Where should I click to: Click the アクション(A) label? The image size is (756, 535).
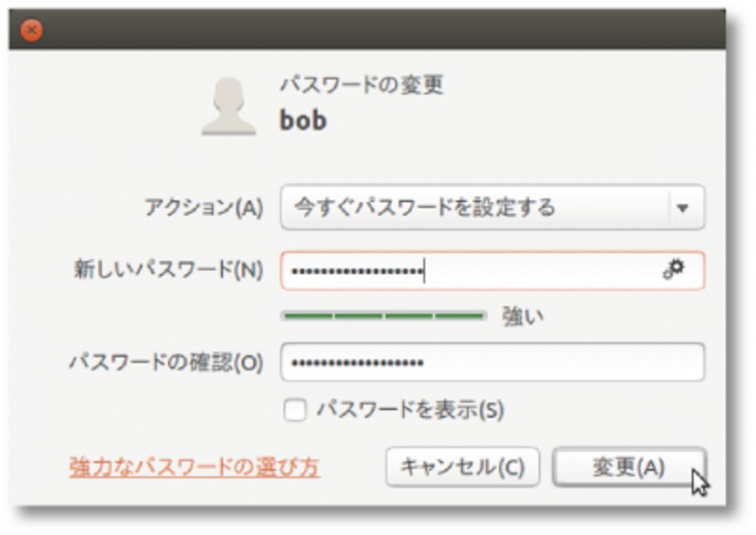[204, 208]
